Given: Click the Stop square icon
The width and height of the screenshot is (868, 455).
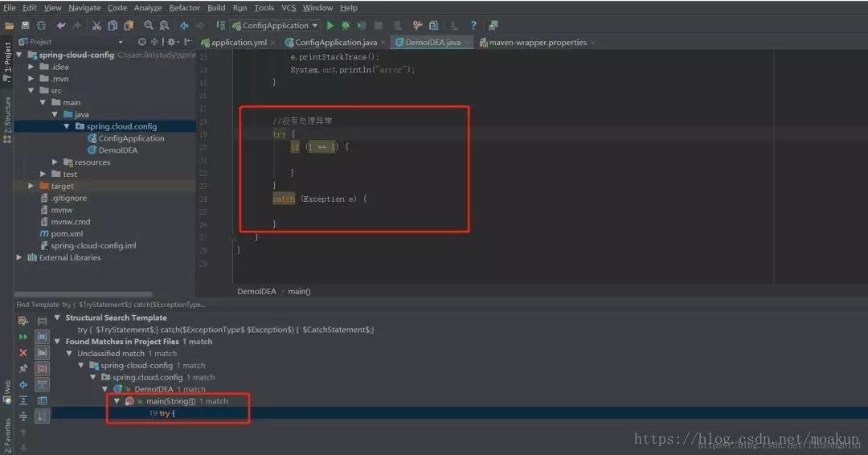Looking at the screenshot, I should pyautogui.click(x=379, y=26).
